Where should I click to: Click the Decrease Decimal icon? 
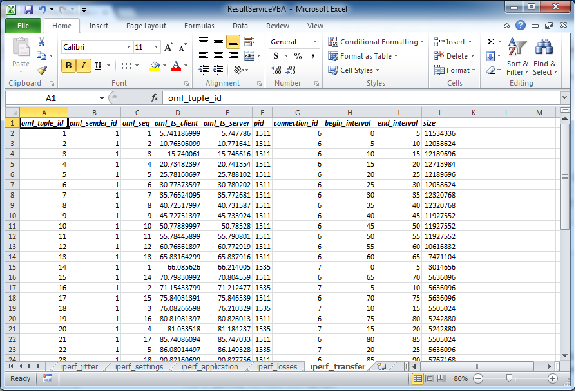coord(291,70)
